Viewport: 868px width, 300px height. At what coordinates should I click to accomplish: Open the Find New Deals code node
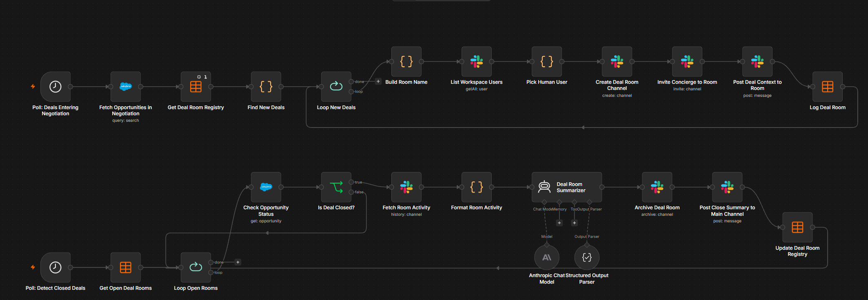coord(266,87)
